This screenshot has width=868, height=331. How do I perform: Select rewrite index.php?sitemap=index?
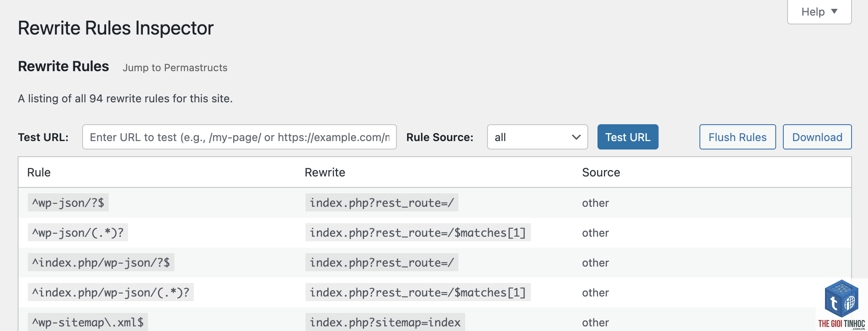pyautogui.click(x=385, y=322)
